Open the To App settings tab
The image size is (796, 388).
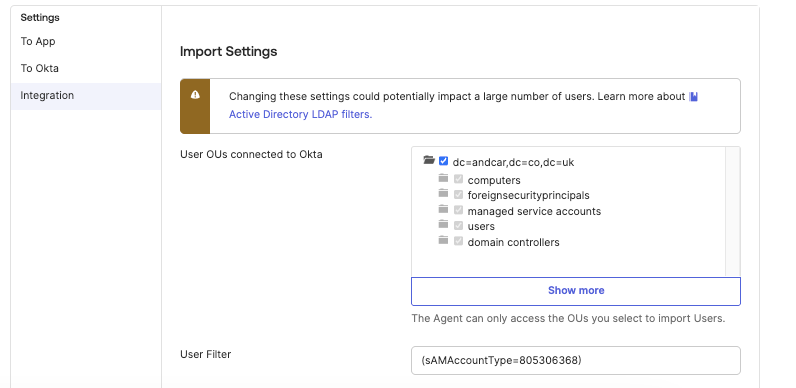click(38, 42)
